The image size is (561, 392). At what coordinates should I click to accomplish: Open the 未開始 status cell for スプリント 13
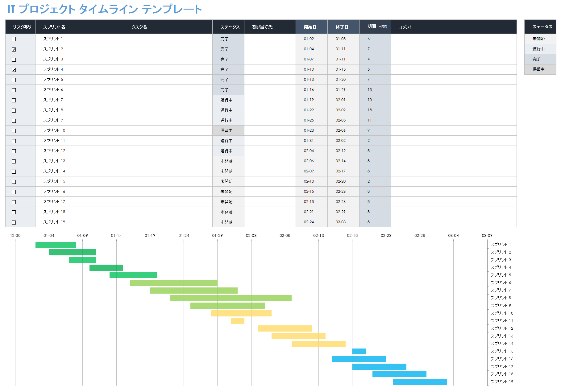pos(228,161)
